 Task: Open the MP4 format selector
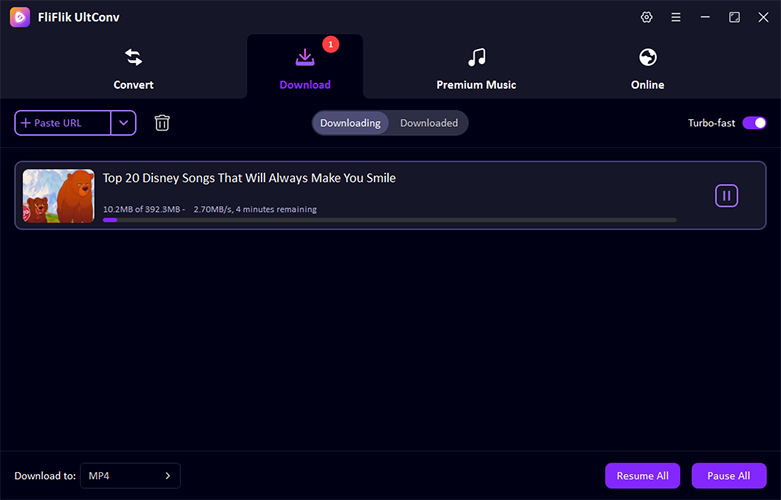(130, 476)
